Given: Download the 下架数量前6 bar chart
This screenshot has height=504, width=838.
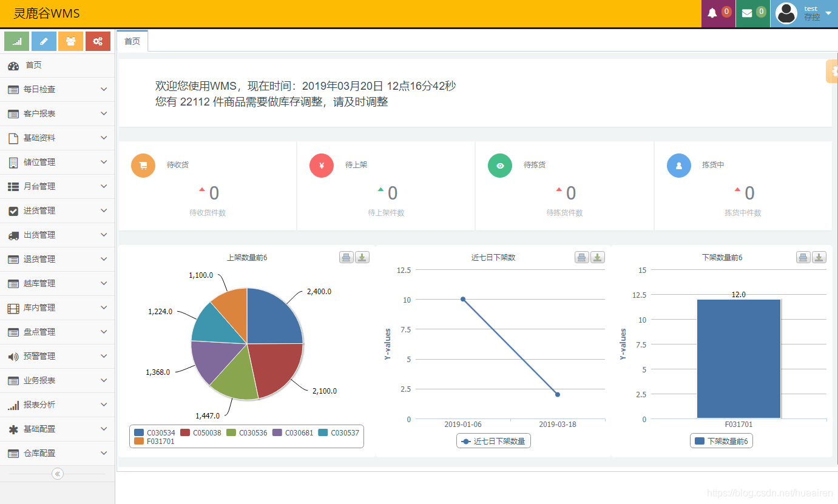Looking at the screenshot, I should coord(819,257).
